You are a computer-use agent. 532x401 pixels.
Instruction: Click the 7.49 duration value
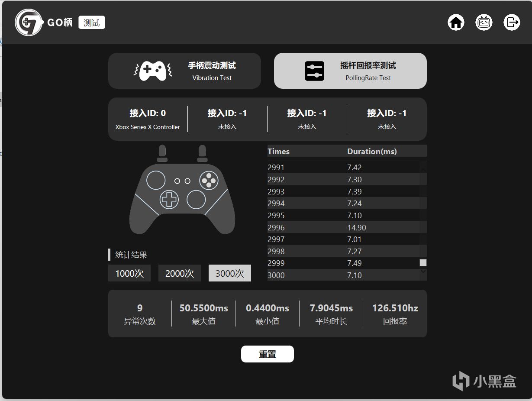(354, 263)
